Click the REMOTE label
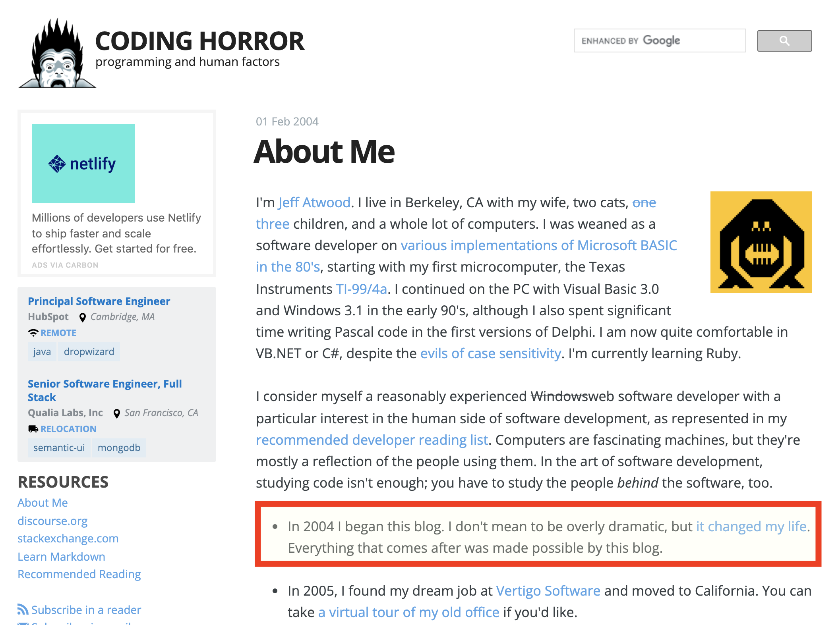Viewport: 840px width, 625px height. click(x=58, y=333)
